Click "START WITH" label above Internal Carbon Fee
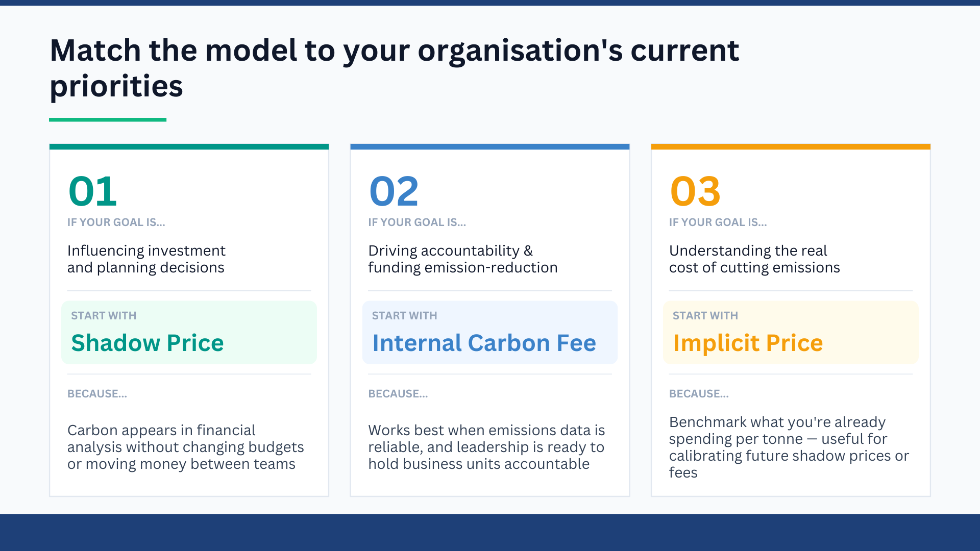Image resolution: width=980 pixels, height=551 pixels. click(x=404, y=316)
